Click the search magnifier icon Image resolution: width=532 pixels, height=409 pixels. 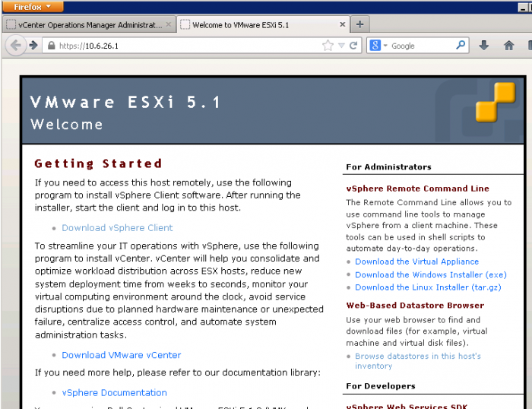[x=461, y=46]
